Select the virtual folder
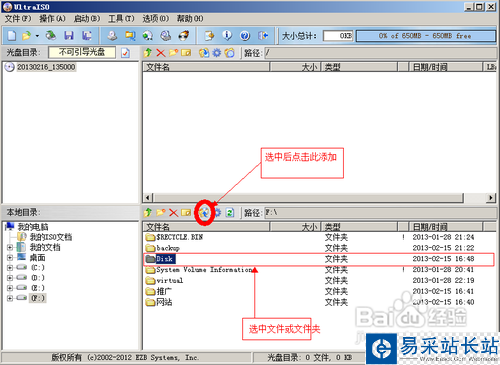Viewport: 500px width, 365px height. (x=164, y=281)
